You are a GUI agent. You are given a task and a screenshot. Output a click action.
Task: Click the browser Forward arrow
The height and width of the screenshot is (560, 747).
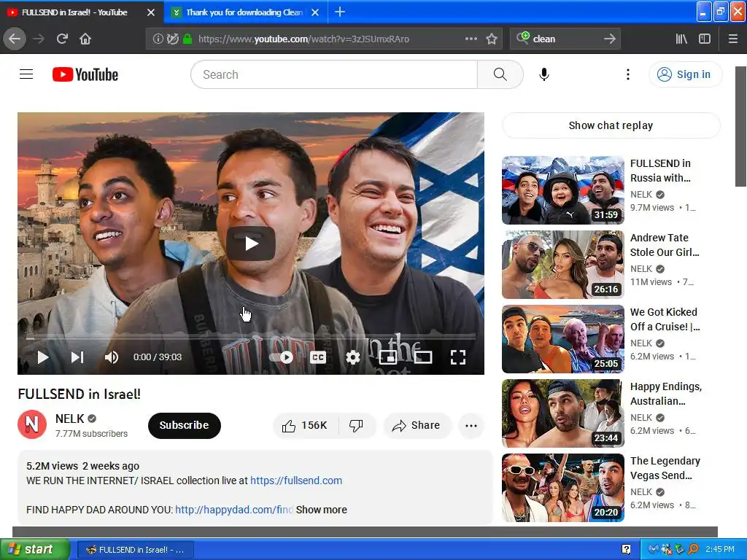39,39
